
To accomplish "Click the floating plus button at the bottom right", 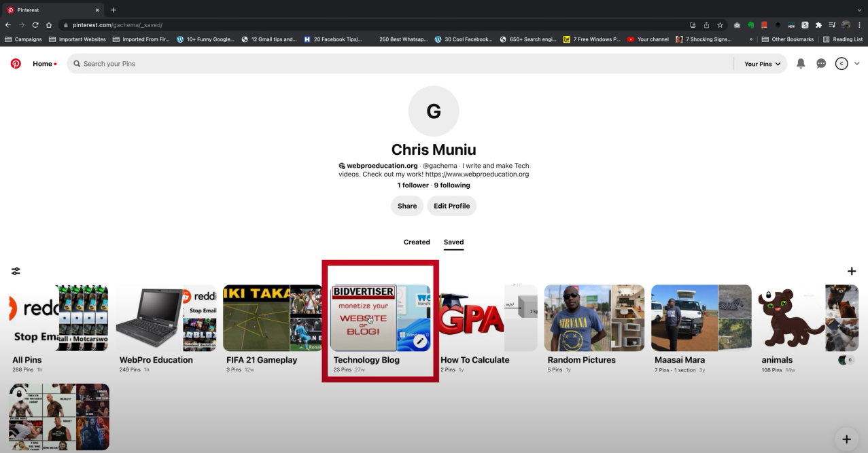I will (x=846, y=439).
